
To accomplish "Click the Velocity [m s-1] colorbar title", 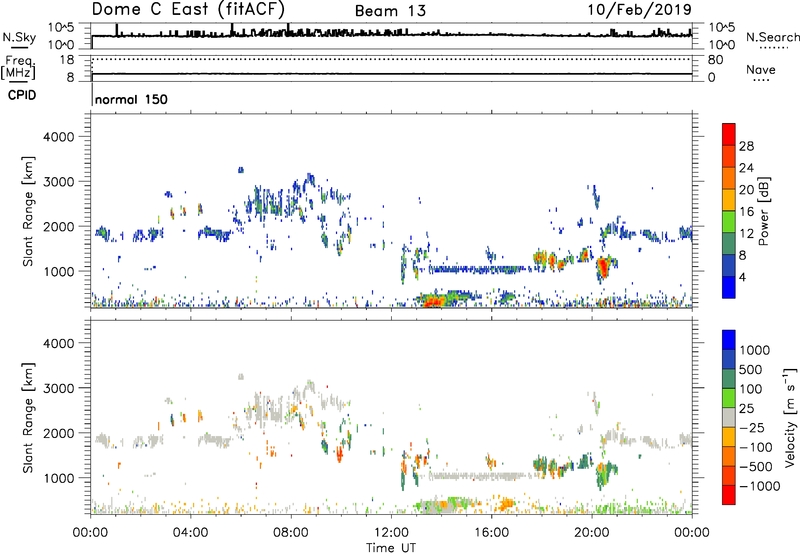I will pos(790,417).
